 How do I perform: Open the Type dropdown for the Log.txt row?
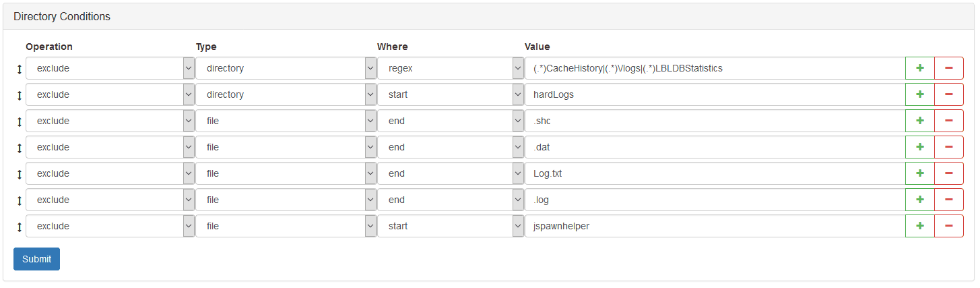pyautogui.click(x=286, y=173)
